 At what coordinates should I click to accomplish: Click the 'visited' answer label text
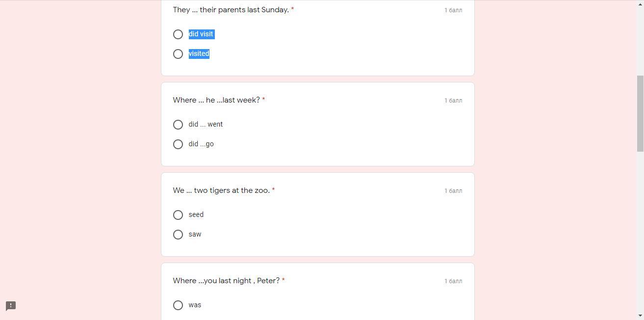pyautogui.click(x=199, y=53)
